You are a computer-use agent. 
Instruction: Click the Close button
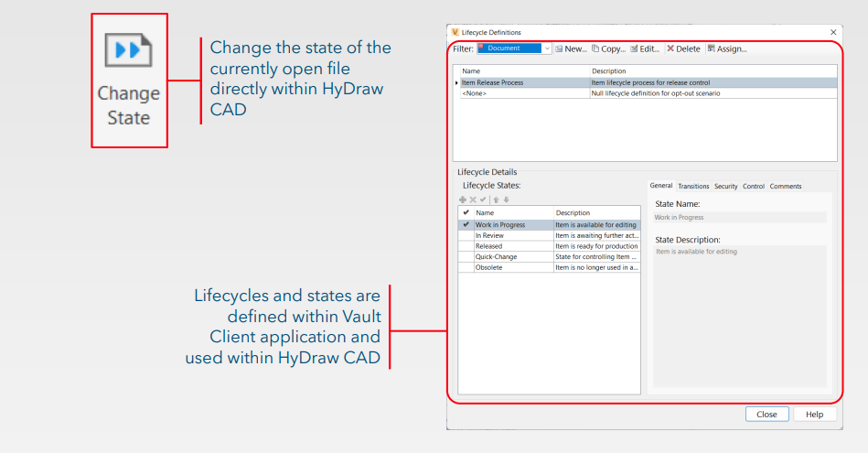pos(766,415)
